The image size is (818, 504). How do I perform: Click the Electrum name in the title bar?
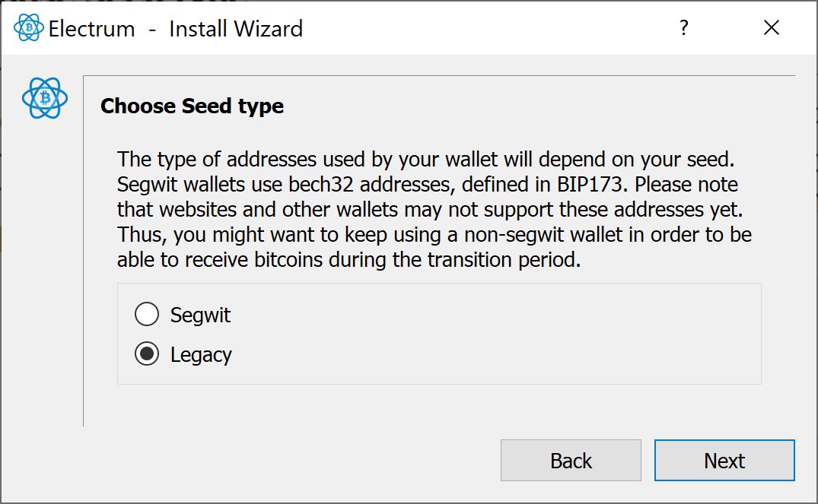pyautogui.click(x=91, y=29)
